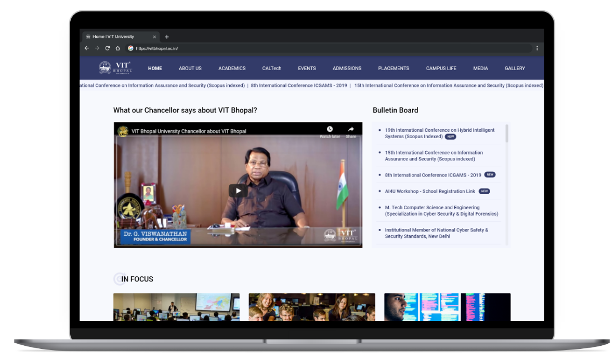Open the PLACEMENTS menu
The image size is (616, 364).
394,68
